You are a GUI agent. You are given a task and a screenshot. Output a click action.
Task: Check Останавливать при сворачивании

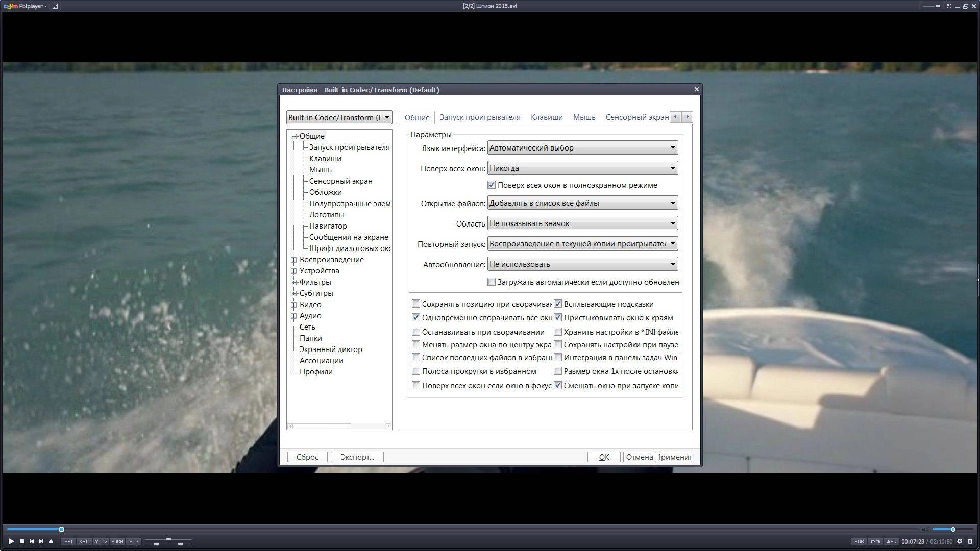click(x=416, y=332)
